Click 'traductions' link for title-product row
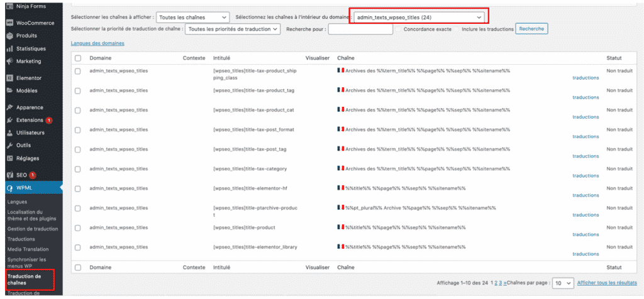 click(586, 234)
